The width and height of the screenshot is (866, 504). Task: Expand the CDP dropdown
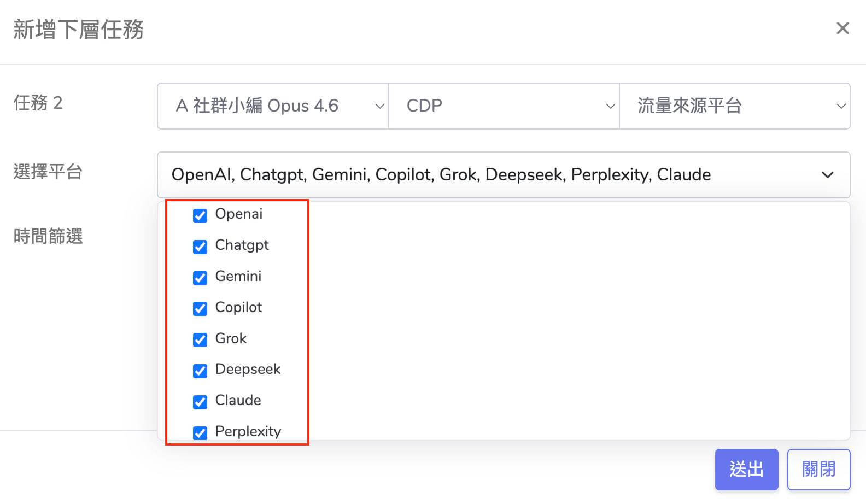(504, 106)
